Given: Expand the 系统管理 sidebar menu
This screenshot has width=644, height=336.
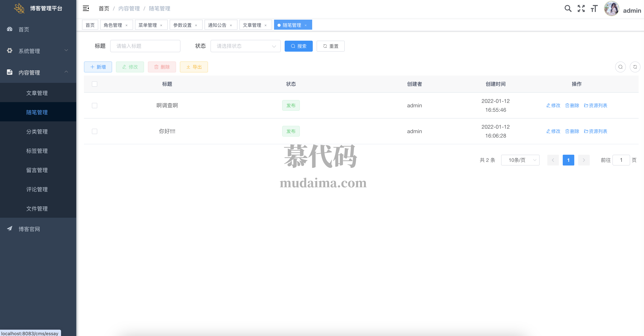Looking at the screenshot, I should 38,51.
